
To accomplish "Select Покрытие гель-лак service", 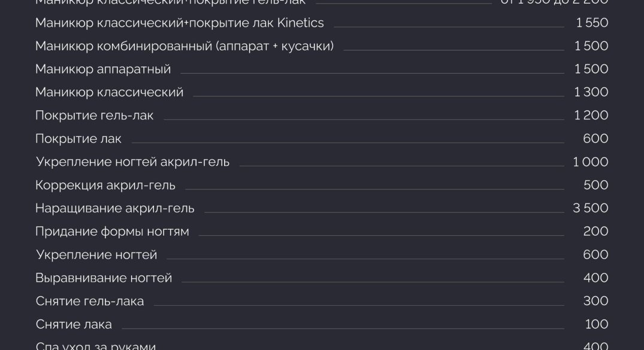I will click(95, 115).
